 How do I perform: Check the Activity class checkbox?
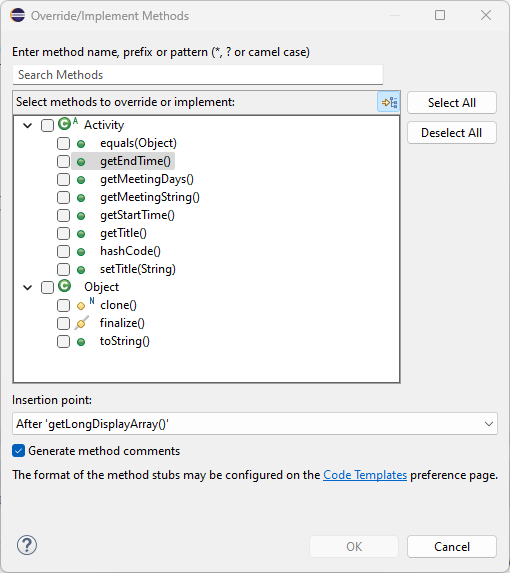(x=47, y=125)
